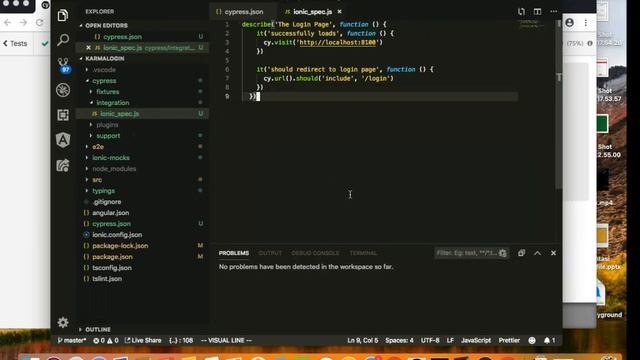Image resolution: width=640 pixels, height=360 pixels.
Task: Close ionic_spec.js in Open Editors list
Action: [x=88, y=48]
